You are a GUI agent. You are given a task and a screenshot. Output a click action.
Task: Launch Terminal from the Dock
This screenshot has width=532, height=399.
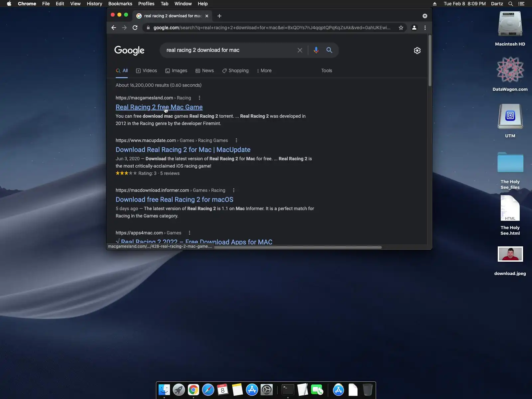288,390
